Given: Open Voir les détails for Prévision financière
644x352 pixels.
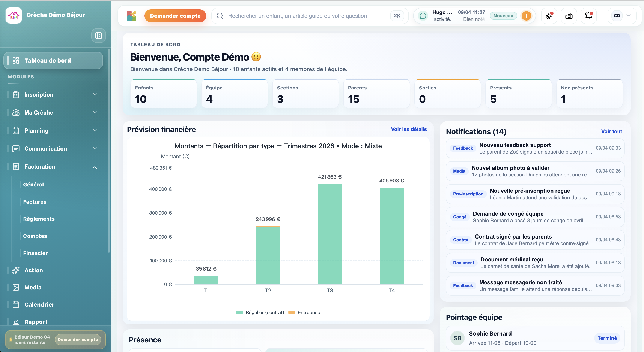Looking at the screenshot, I should coord(408,129).
